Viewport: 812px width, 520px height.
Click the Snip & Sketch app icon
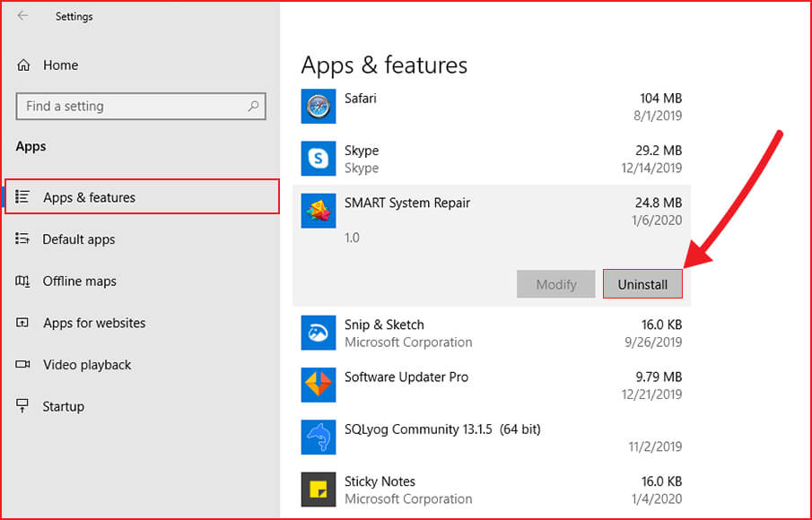coord(319,333)
